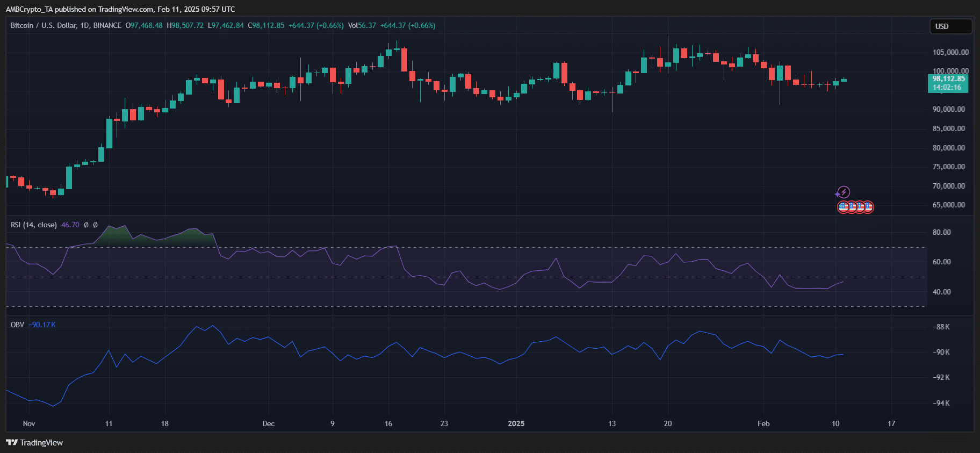Click the 1D interval label in the title

coord(85,25)
